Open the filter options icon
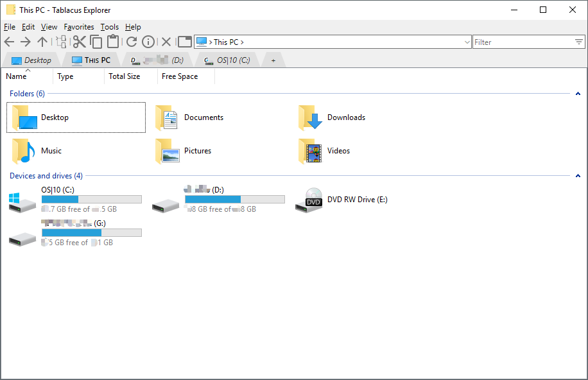Image resolution: width=588 pixels, height=380 pixels. [x=579, y=42]
